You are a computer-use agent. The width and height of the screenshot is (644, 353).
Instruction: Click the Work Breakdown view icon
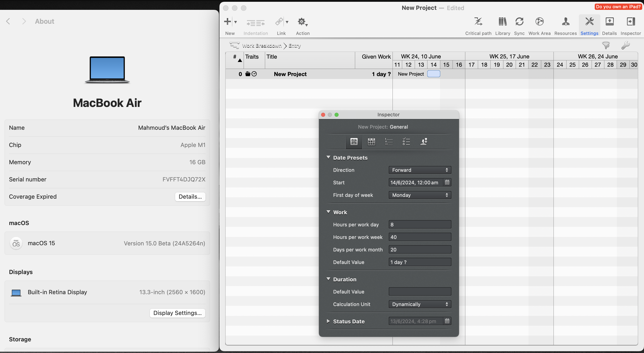234,45
